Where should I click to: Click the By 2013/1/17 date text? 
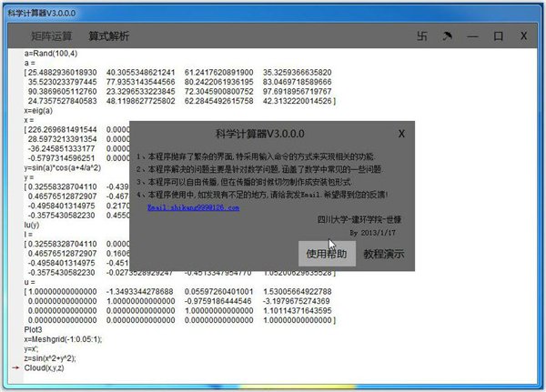pyautogui.click(x=372, y=233)
